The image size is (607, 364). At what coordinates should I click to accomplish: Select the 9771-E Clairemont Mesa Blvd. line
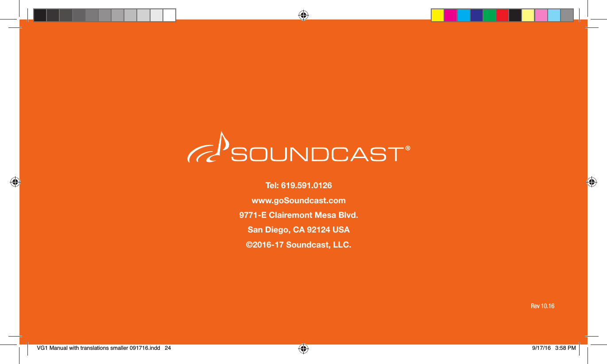(x=298, y=215)
